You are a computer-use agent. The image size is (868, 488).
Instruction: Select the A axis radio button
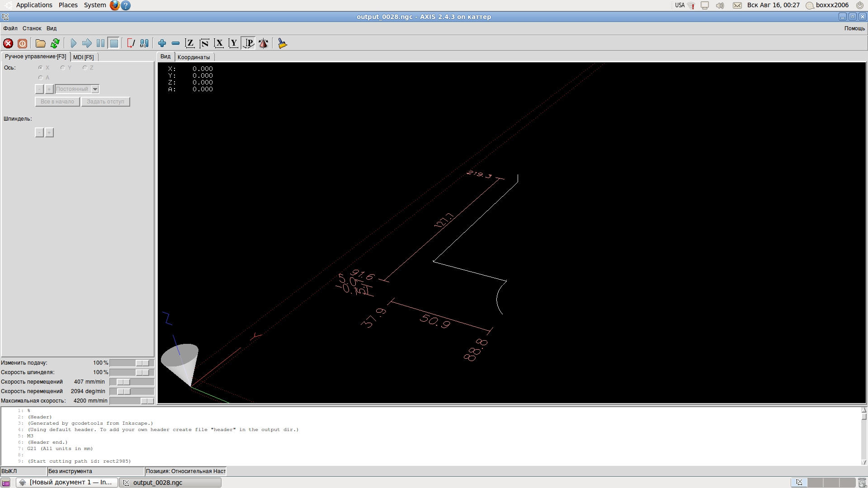[41, 78]
